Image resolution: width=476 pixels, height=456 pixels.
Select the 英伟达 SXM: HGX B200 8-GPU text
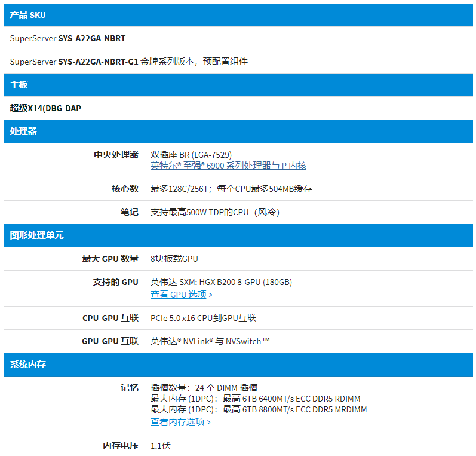222,282
